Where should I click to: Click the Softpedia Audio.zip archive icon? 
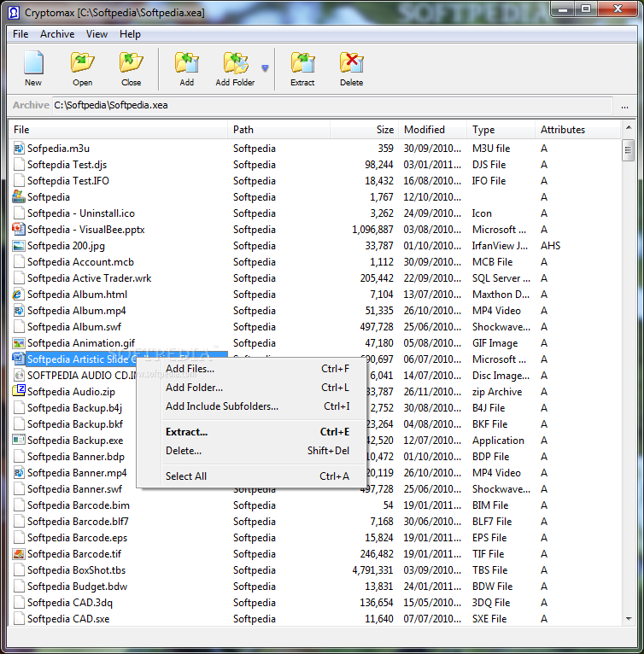pyautogui.click(x=19, y=390)
